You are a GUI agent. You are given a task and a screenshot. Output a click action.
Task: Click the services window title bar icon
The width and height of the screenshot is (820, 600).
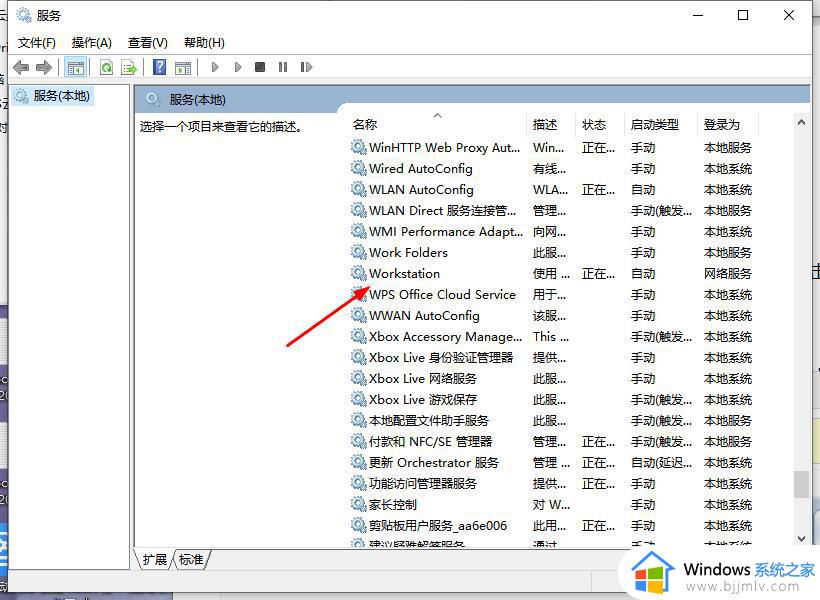[24, 15]
